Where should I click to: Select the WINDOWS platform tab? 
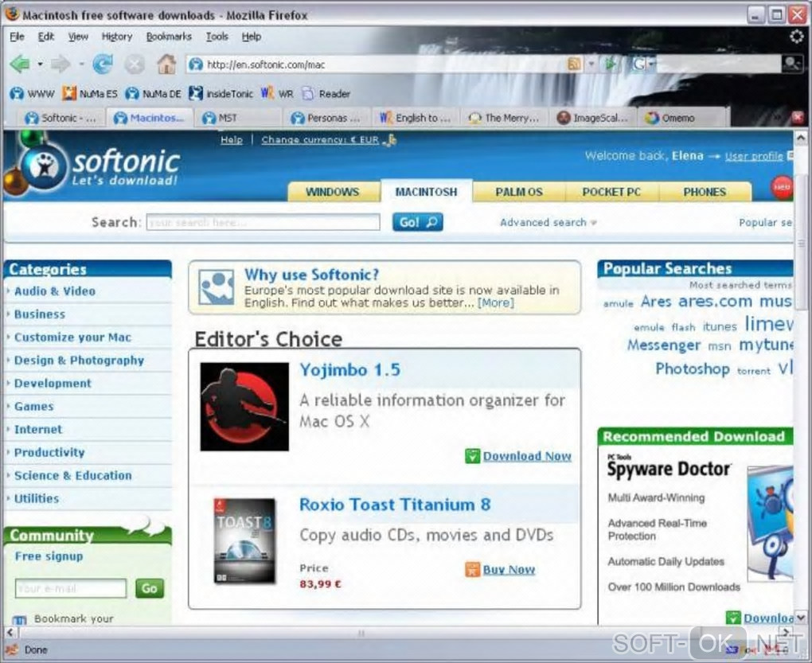333,192
